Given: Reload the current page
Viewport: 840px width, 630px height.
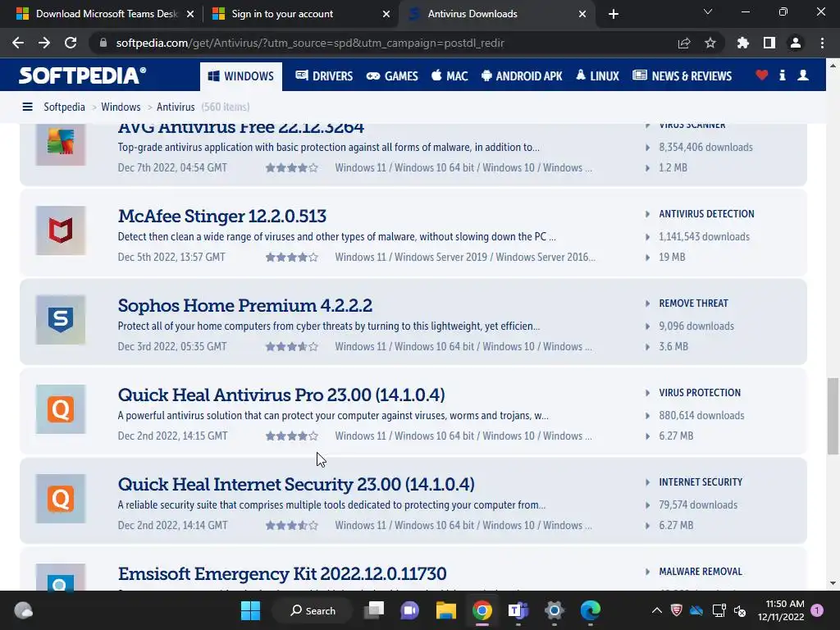Looking at the screenshot, I should coord(71,43).
